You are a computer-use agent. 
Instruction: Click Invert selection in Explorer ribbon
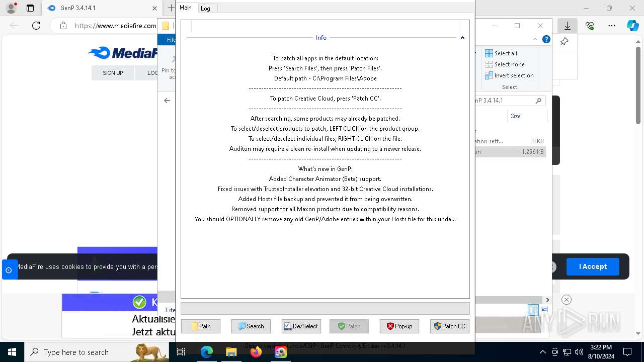coord(509,75)
